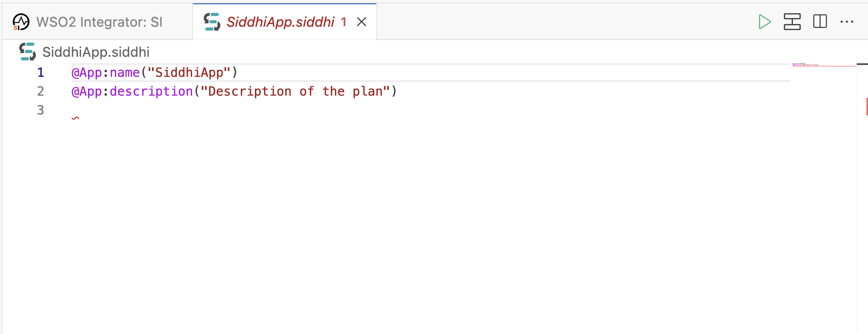Split the editor to the right
The width and height of the screenshot is (868, 334).
tap(820, 22)
